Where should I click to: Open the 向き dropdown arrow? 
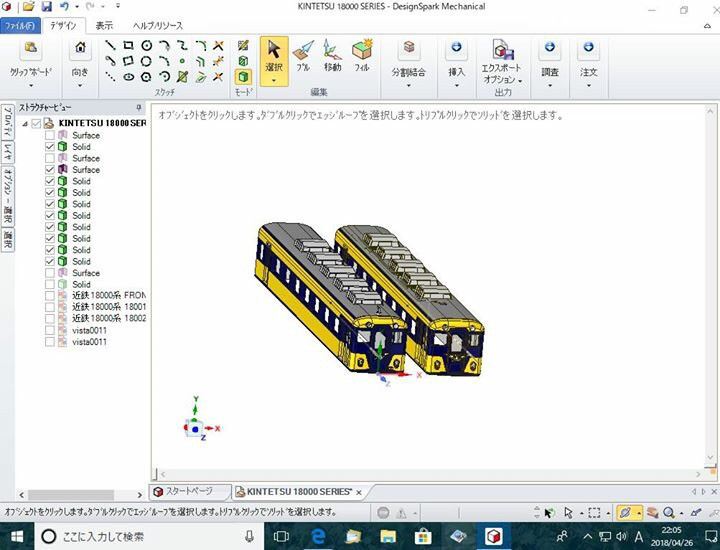80,85
